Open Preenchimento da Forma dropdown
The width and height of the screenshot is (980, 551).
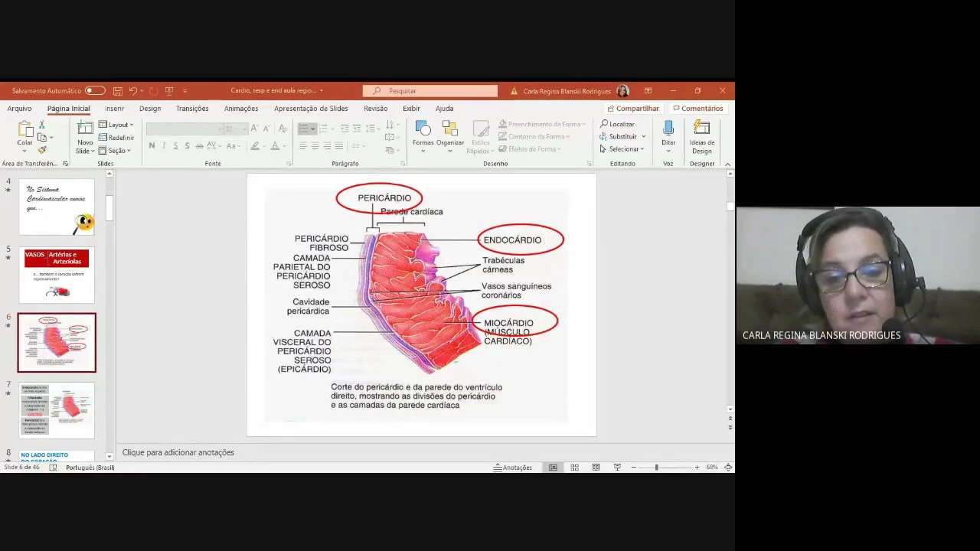542,124
